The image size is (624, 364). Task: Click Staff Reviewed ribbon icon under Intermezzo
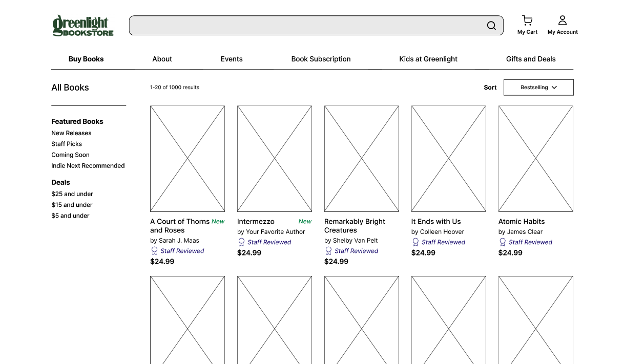(x=241, y=242)
